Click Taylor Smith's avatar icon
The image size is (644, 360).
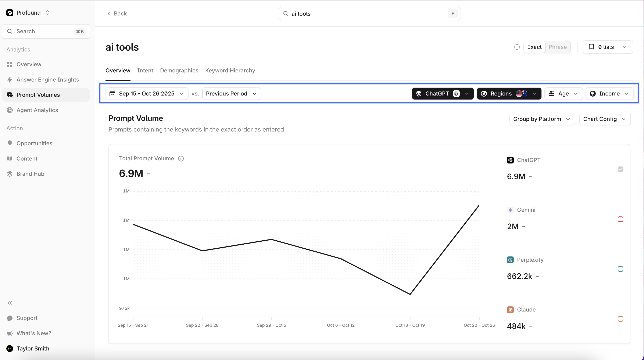click(10, 349)
